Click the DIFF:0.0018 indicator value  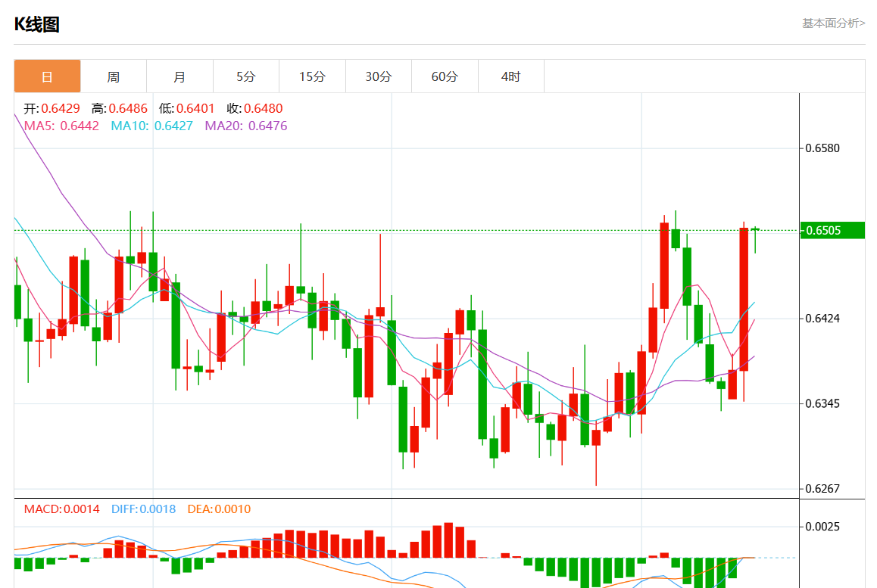tap(143, 509)
